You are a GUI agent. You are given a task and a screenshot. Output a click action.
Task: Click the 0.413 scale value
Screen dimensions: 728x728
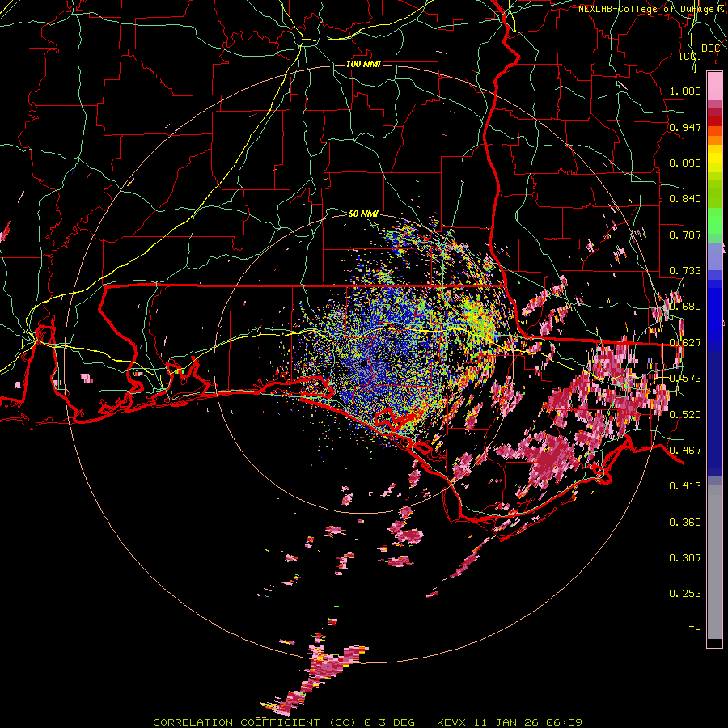(685, 486)
